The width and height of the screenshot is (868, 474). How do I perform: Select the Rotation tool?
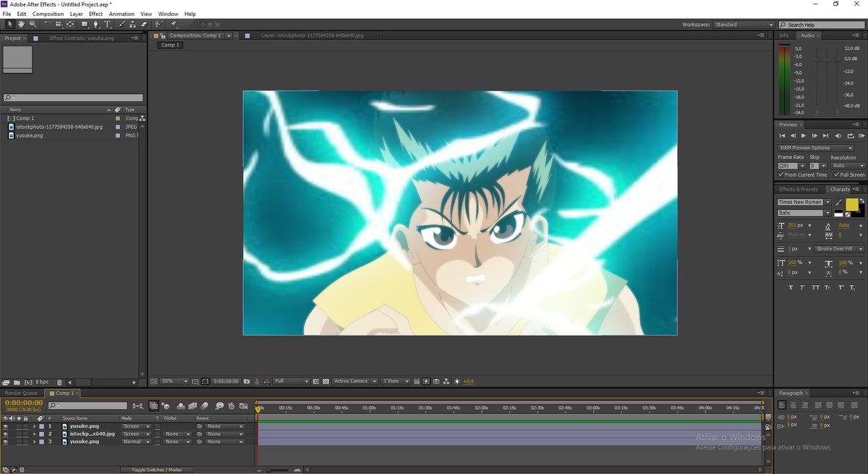[47, 24]
